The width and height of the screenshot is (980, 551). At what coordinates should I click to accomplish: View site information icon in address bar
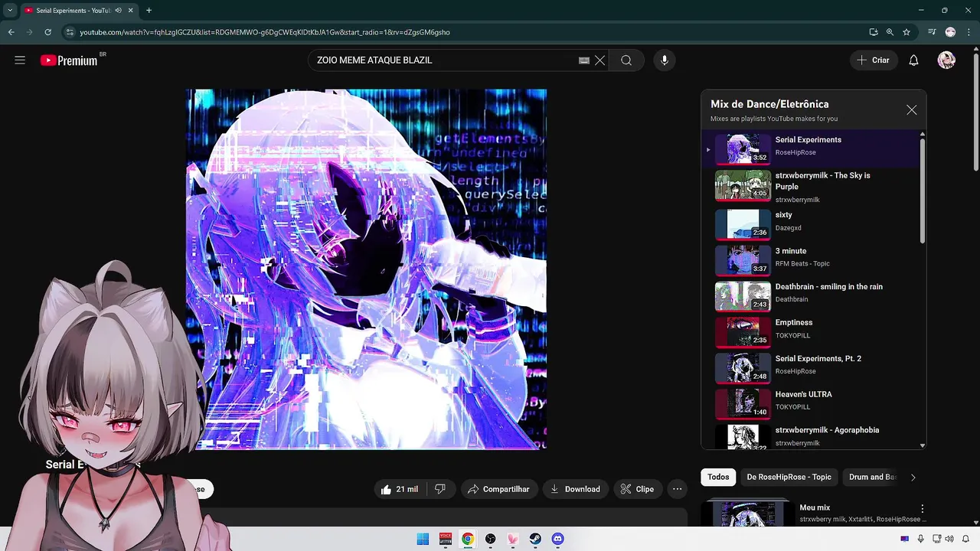tap(70, 32)
